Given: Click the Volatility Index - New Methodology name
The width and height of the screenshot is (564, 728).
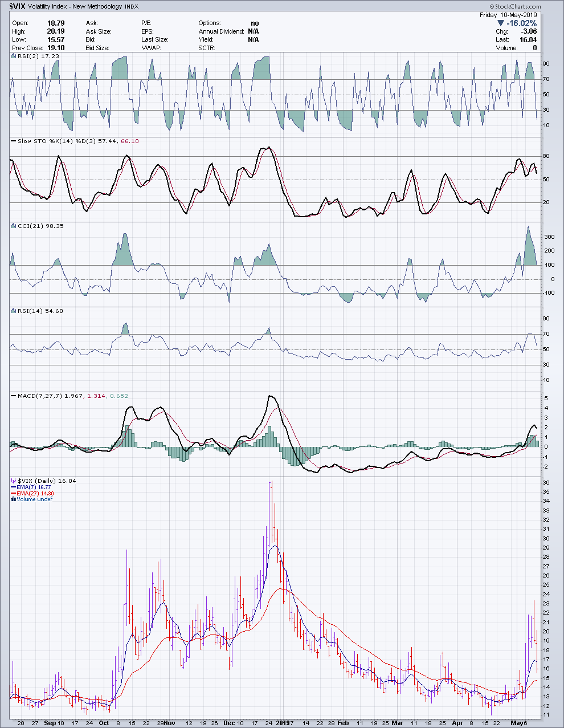Looking at the screenshot, I should coord(75,6).
